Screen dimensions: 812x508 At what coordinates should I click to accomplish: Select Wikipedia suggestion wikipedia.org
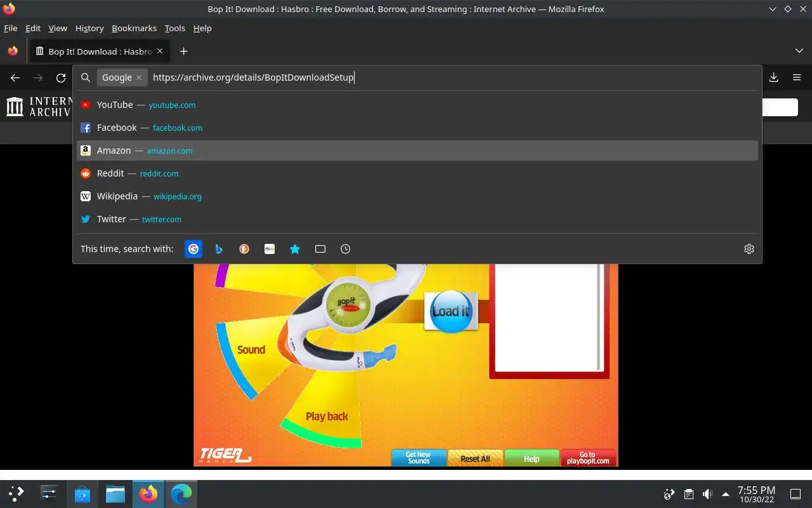(417, 196)
